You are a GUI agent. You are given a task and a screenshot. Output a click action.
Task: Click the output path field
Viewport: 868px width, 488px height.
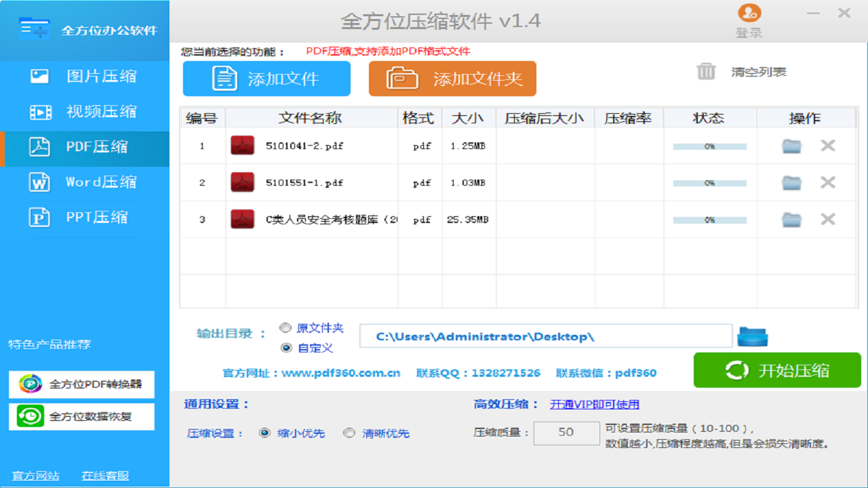(x=546, y=336)
